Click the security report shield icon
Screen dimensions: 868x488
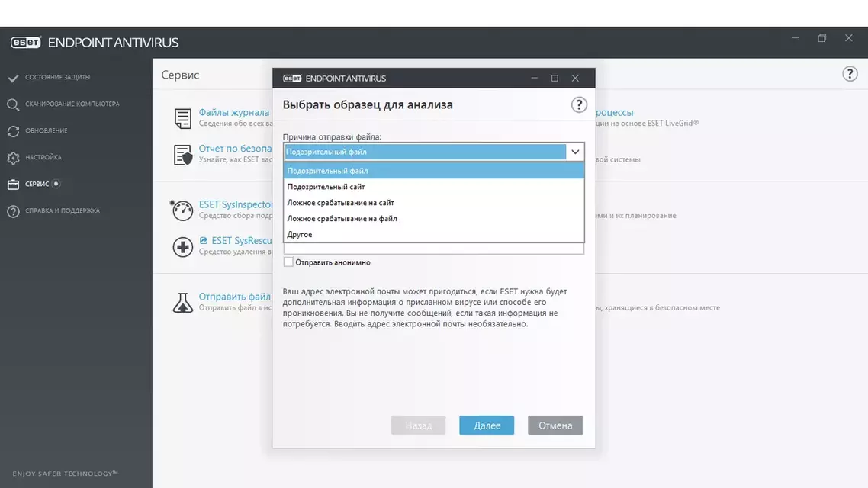(x=183, y=155)
